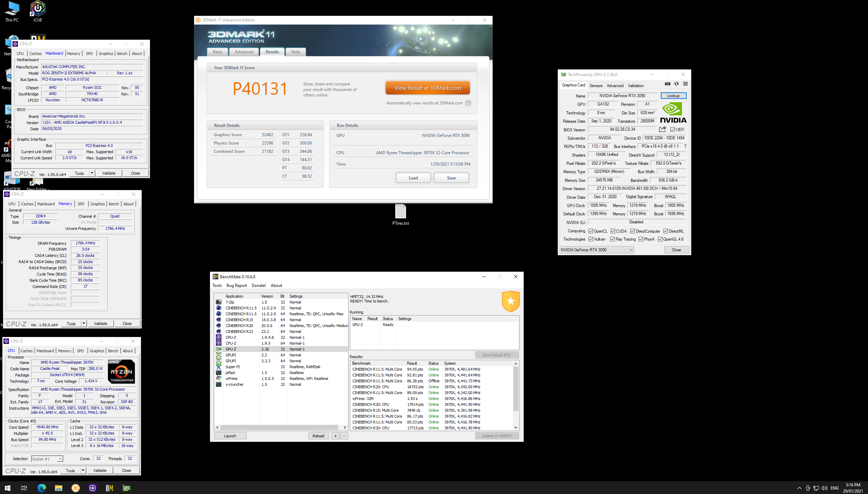Open the Validation tab in GPU-Z
Viewport: 868px width, 494px height.
click(x=636, y=86)
